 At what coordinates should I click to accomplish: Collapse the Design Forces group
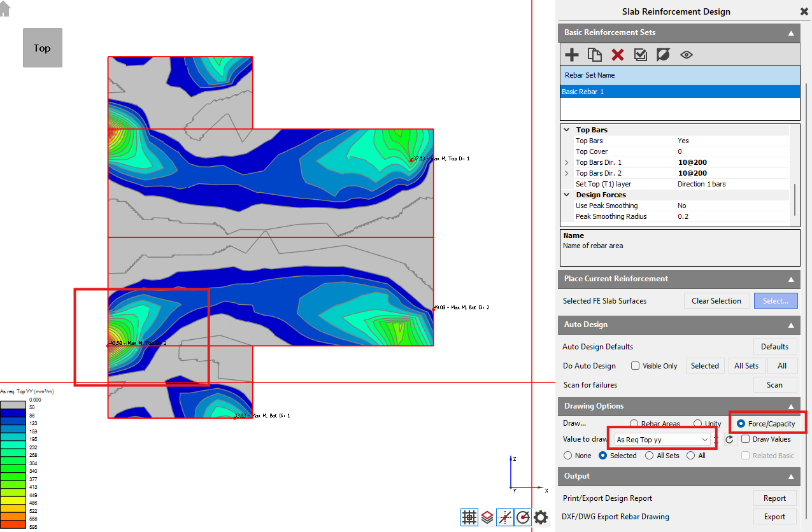[x=566, y=195]
